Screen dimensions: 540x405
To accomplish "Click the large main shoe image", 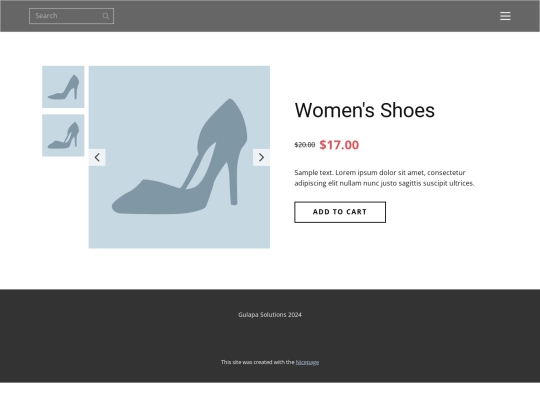I will [179, 157].
